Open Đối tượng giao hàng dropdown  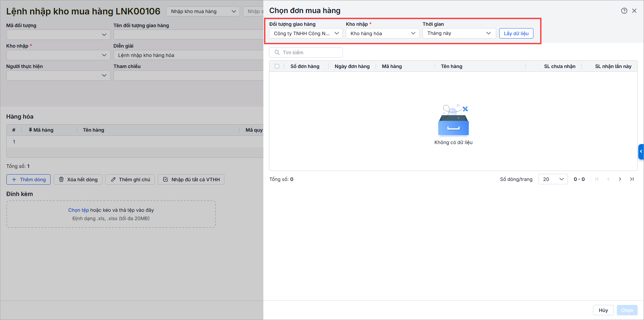point(306,34)
